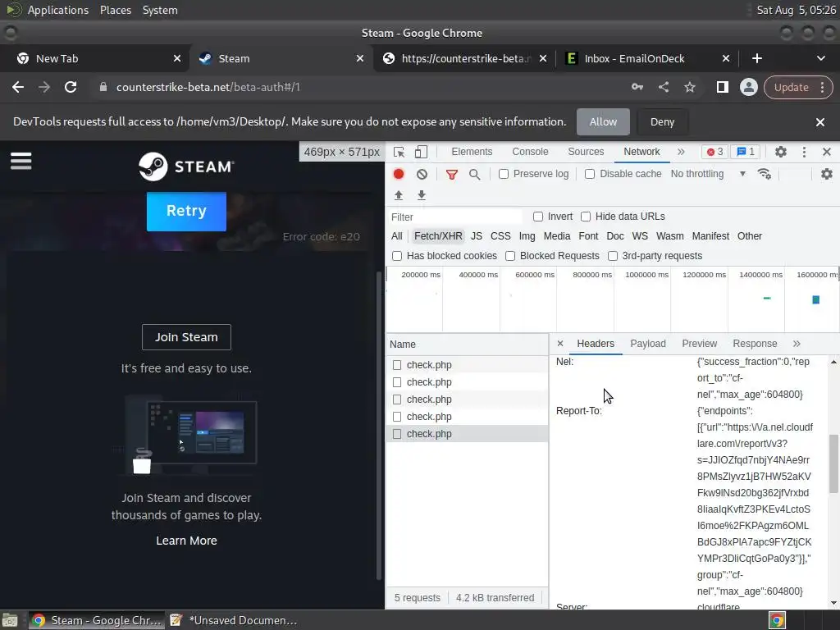Viewport: 840px width, 630px height.
Task: Filter requests by JS type
Action: click(x=477, y=236)
